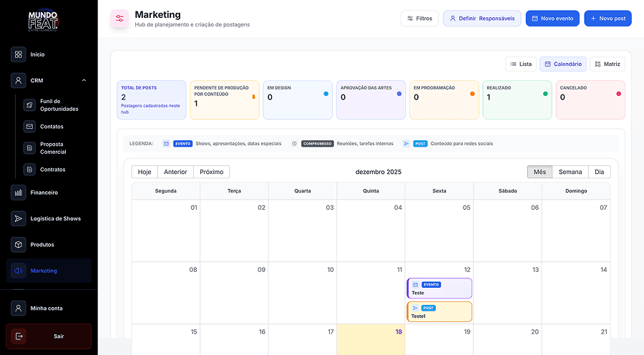Click the Marketing header sliders icon
644x355 pixels.
tap(119, 19)
